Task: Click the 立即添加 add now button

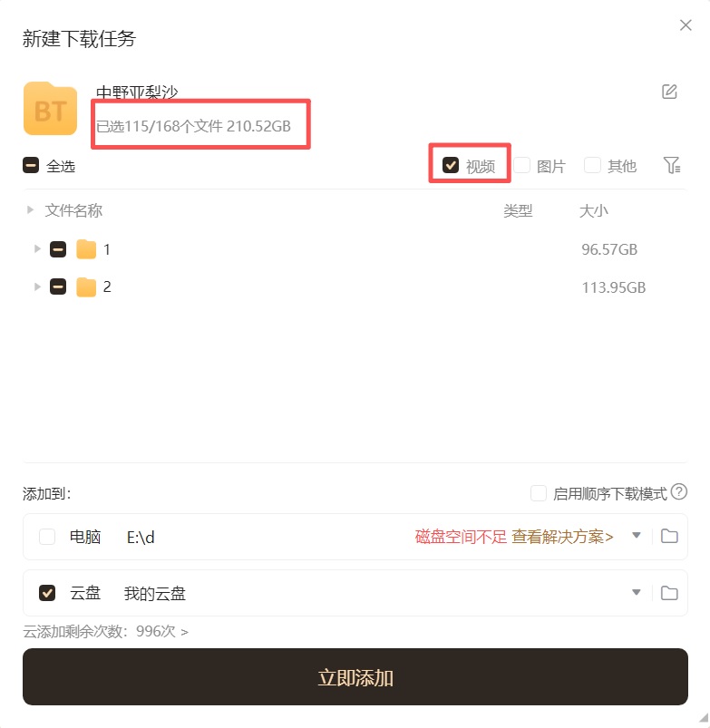Action: [x=355, y=677]
